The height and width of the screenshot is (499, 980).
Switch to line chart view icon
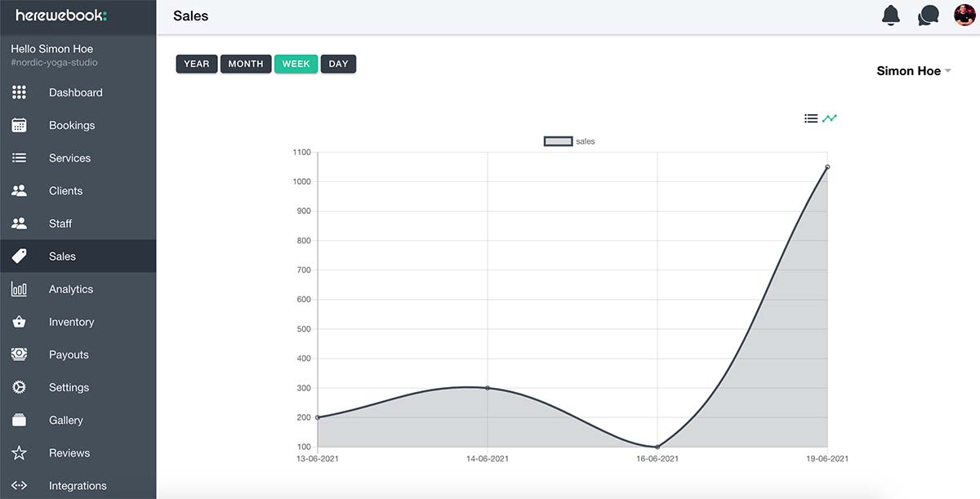(830, 118)
